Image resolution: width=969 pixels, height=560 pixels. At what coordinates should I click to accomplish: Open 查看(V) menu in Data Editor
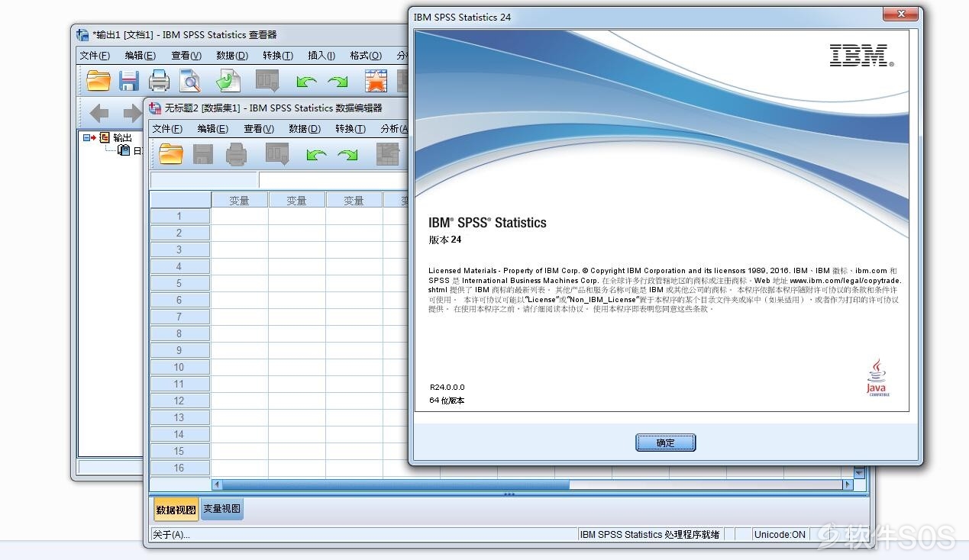[259, 129]
